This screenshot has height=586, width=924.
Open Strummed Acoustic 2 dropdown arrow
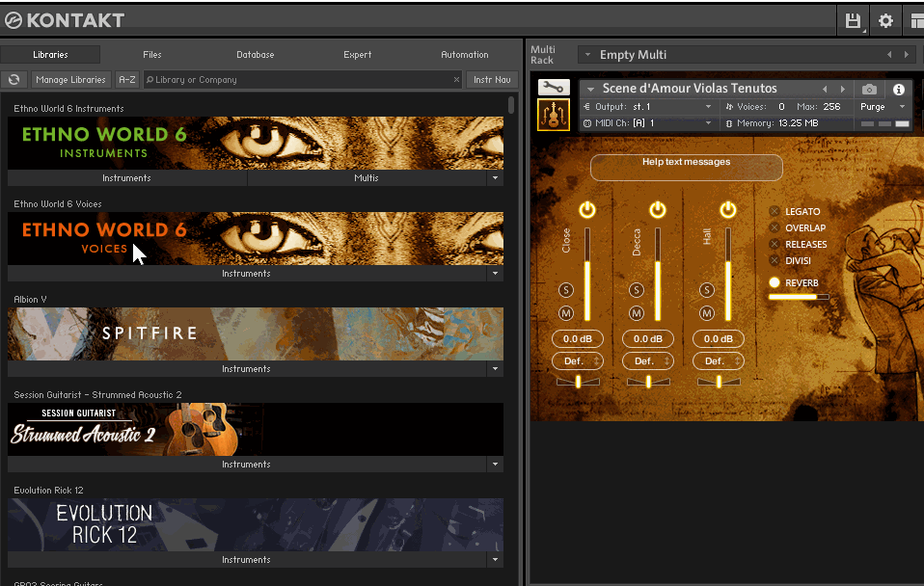click(x=495, y=465)
